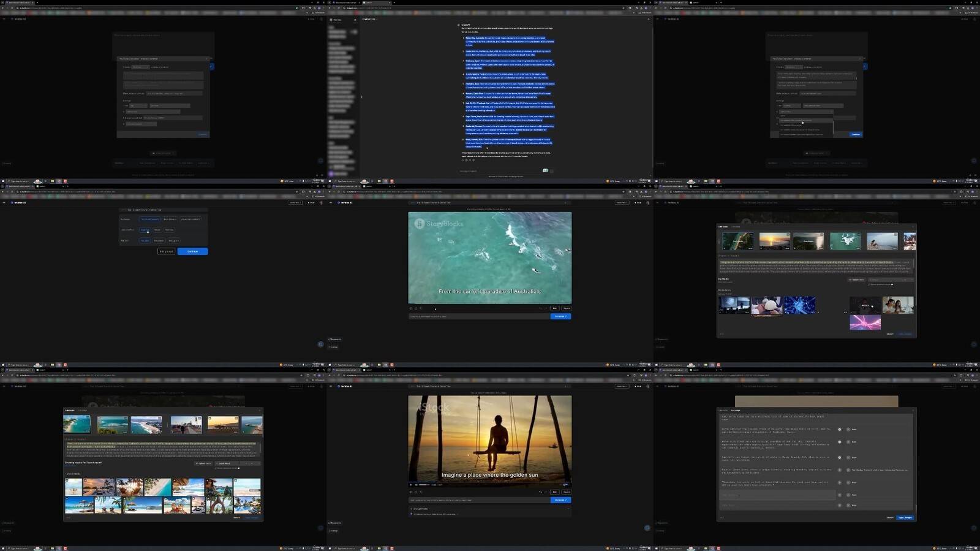Switch to Edit script tab in bottom-left media dialog
Screen dimensions: 980x551
click(82, 411)
